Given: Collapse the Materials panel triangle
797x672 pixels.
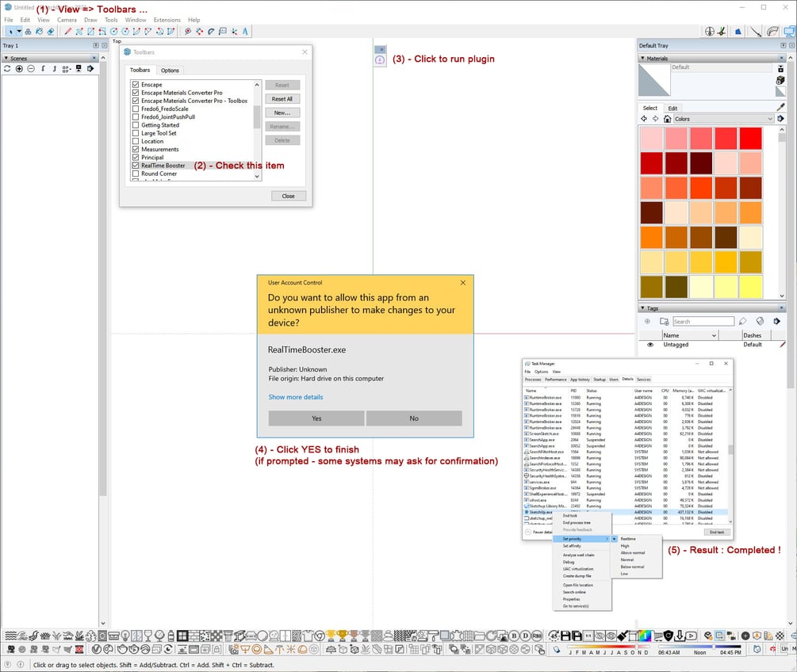Looking at the screenshot, I should (x=642, y=59).
